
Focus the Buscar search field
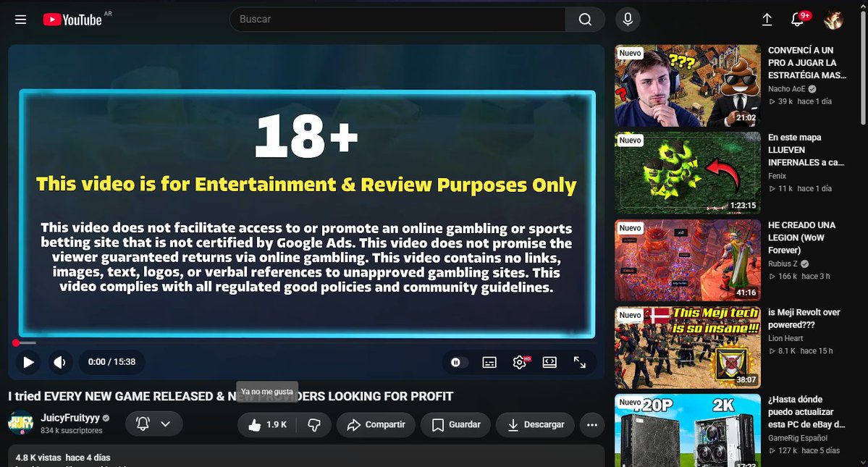pos(397,20)
